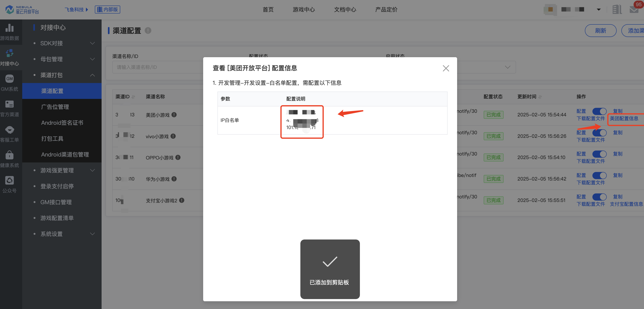
Task: Click info icon next to 华为小游戏
Action: (x=174, y=179)
